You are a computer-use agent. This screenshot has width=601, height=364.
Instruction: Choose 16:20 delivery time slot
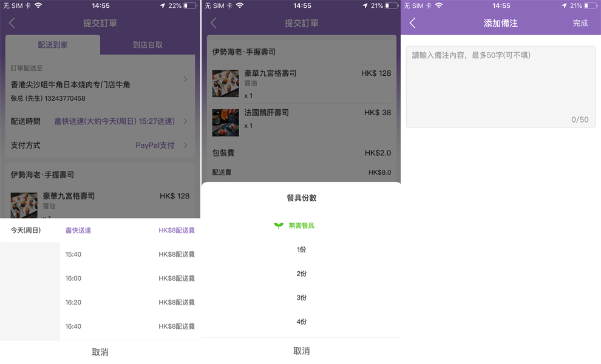click(130, 302)
